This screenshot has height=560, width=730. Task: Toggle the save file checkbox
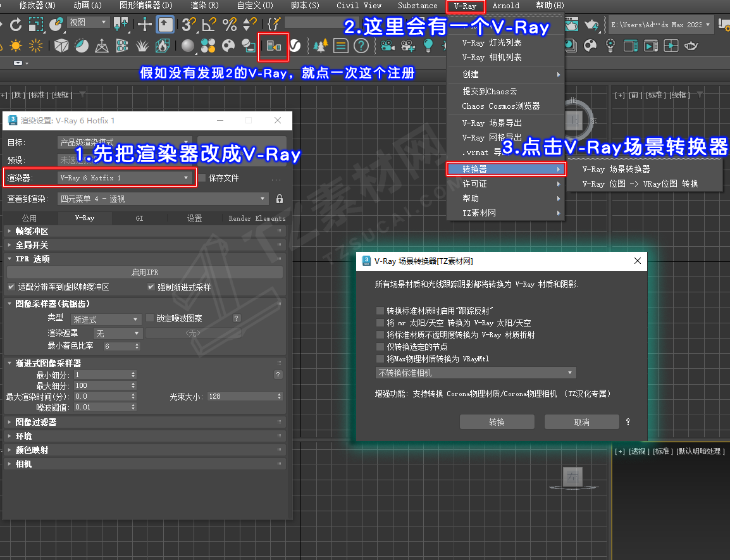[x=202, y=178]
